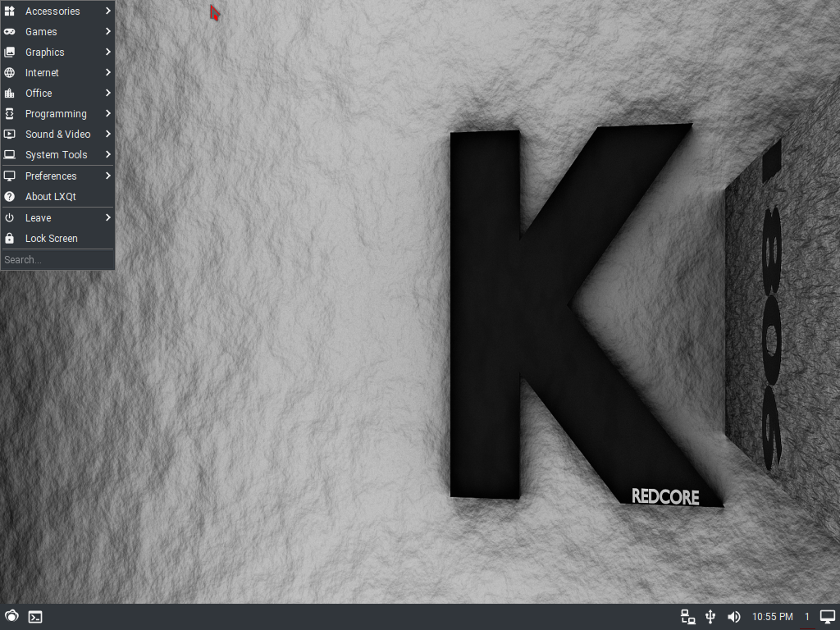Open the Office menu category
The image size is (840, 630).
point(57,94)
